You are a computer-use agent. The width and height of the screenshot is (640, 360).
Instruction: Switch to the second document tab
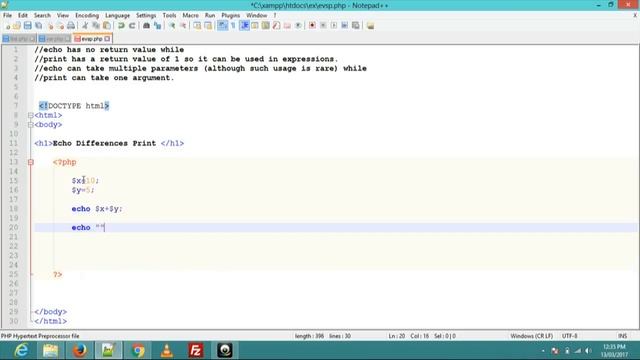(55, 39)
